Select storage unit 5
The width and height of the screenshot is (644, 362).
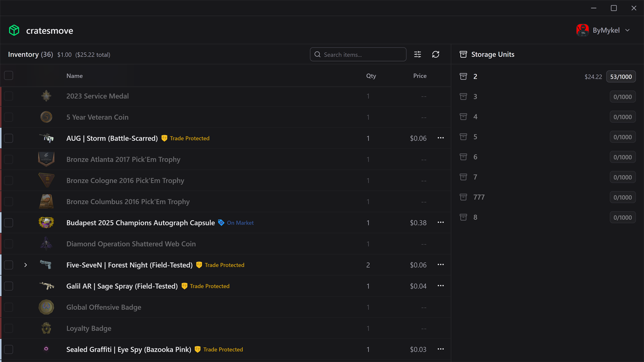pyautogui.click(x=547, y=137)
